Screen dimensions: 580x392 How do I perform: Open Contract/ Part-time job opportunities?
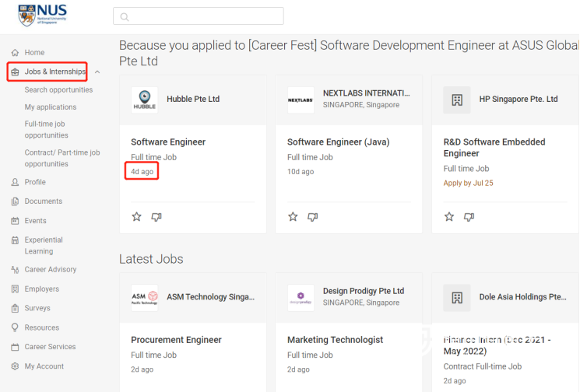click(x=62, y=158)
